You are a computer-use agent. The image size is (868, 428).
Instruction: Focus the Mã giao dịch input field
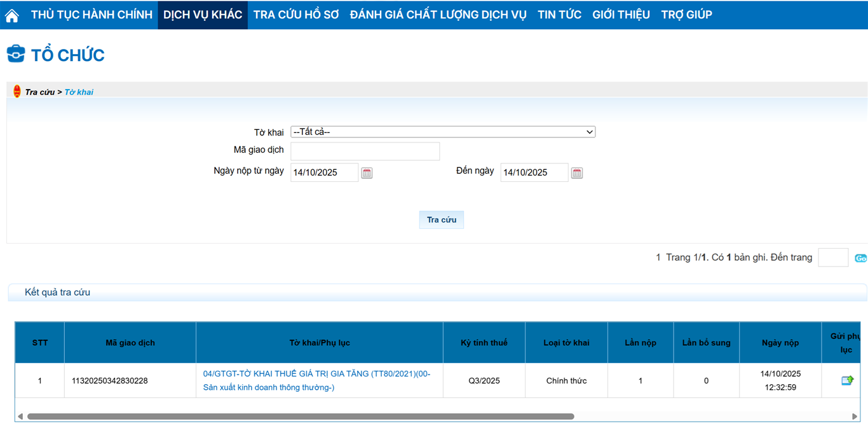[x=365, y=151]
